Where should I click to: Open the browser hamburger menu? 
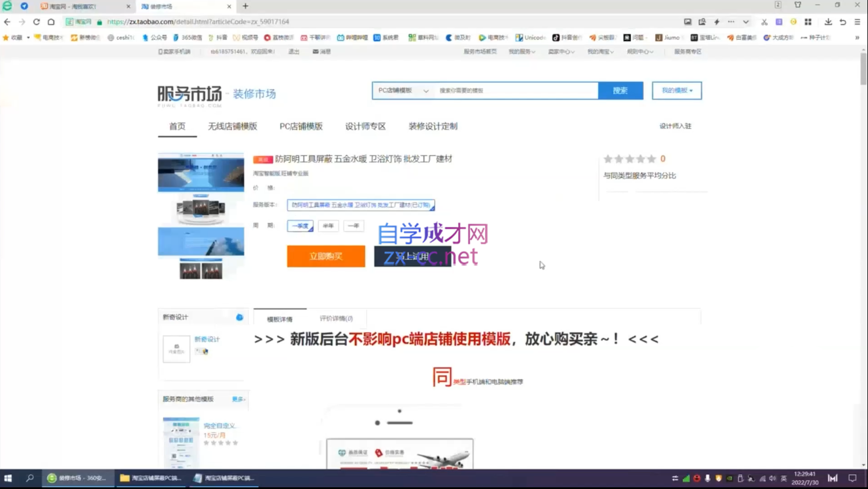point(857,22)
